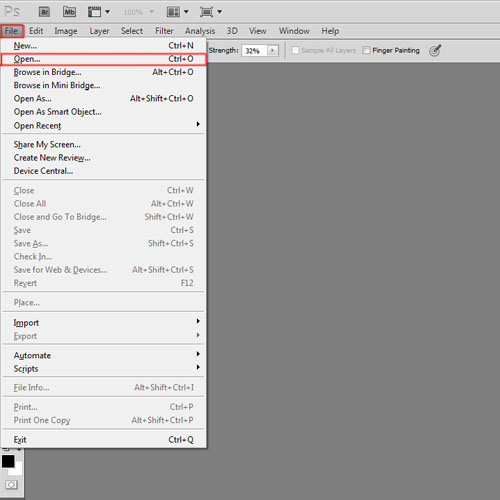Click the Arrange Documents icon
The width and height of the screenshot is (500, 500).
click(178, 12)
